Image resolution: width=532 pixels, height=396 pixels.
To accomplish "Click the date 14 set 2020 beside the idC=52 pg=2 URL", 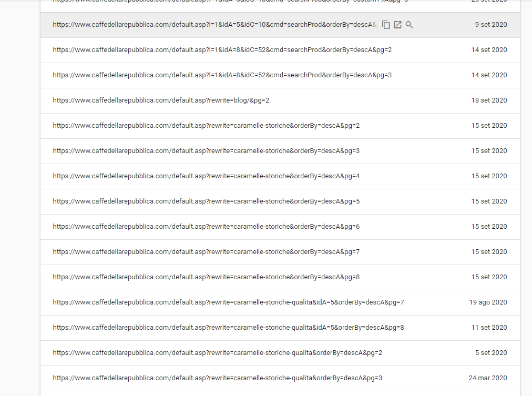I will point(489,50).
